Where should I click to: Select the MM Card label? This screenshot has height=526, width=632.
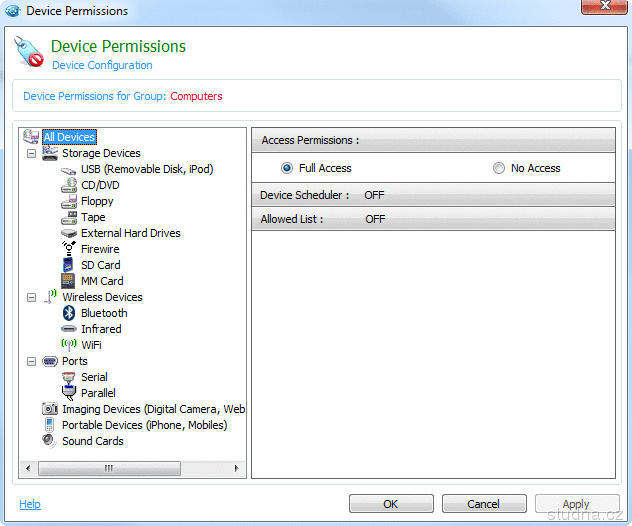102,281
